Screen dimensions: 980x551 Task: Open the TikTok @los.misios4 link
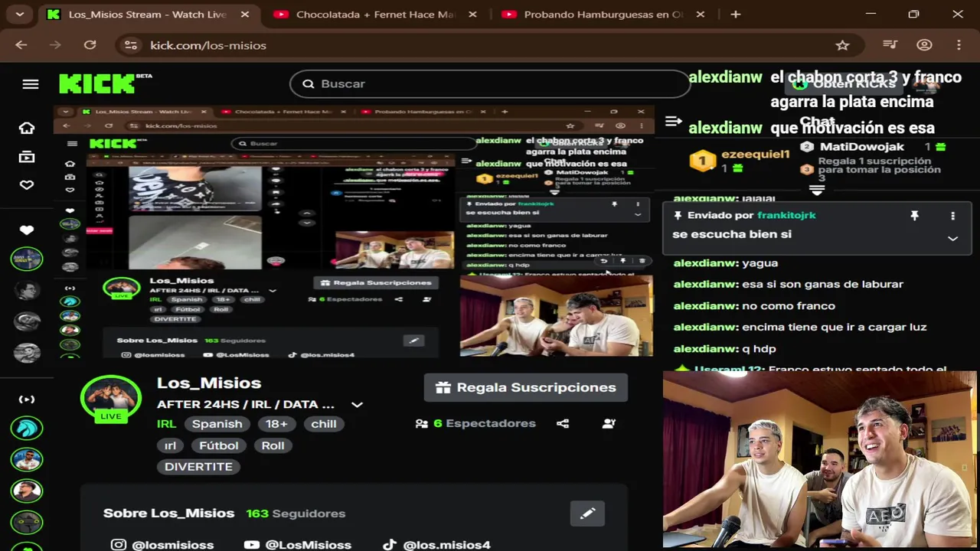point(436,545)
